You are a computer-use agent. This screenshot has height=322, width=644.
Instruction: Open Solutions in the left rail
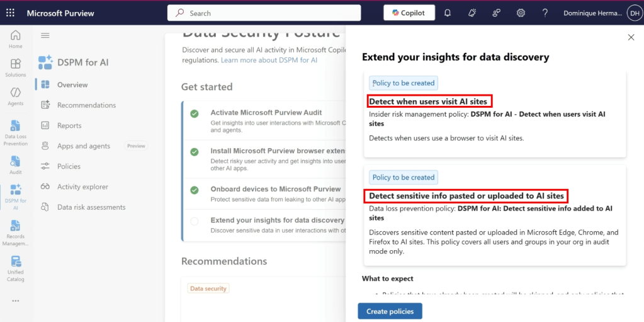click(x=15, y=67)
